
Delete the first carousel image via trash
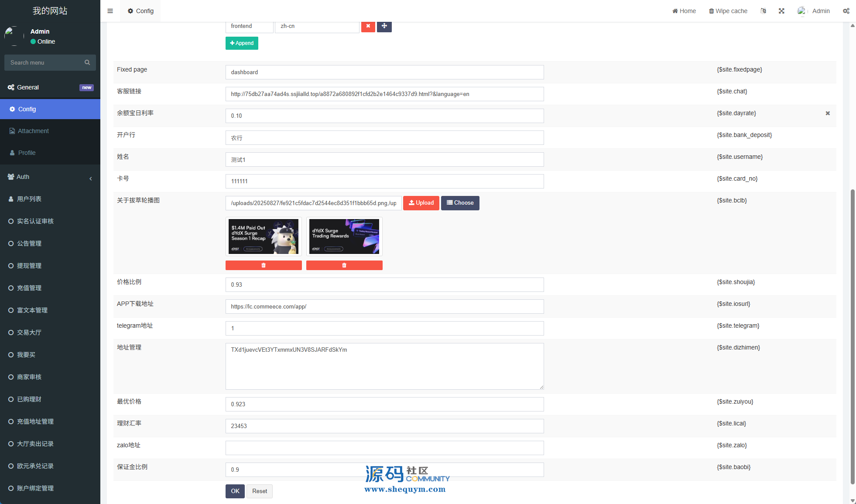(x=264, y=265)
